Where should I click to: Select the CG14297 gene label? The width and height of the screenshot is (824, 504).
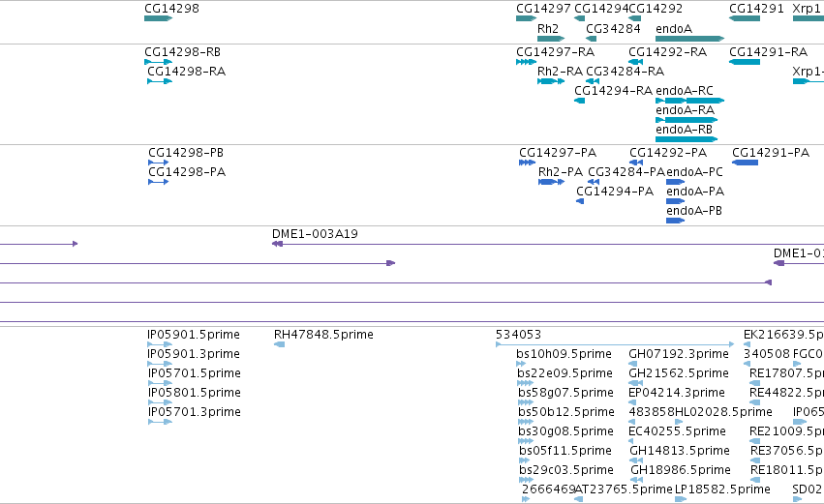(x=543, y=9)
